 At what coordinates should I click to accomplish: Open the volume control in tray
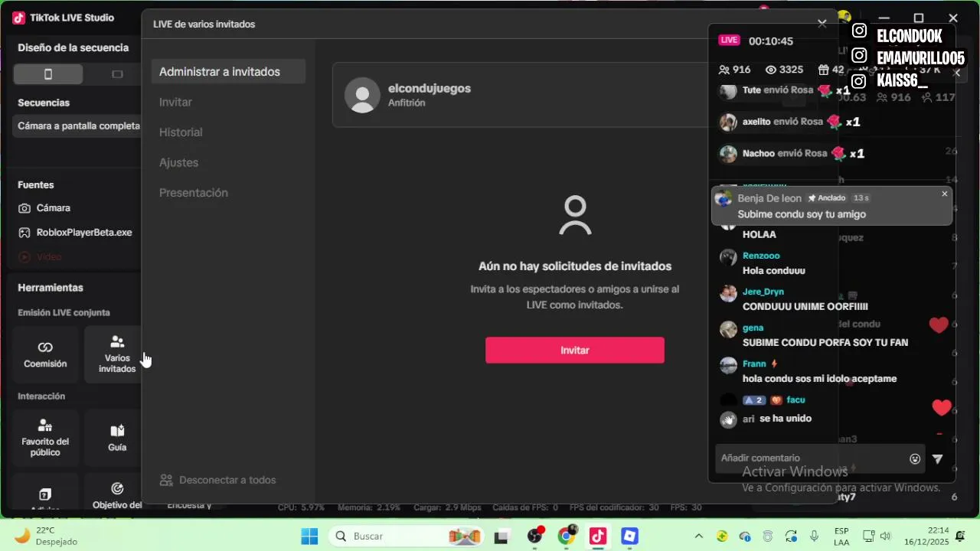click(886, 536)
